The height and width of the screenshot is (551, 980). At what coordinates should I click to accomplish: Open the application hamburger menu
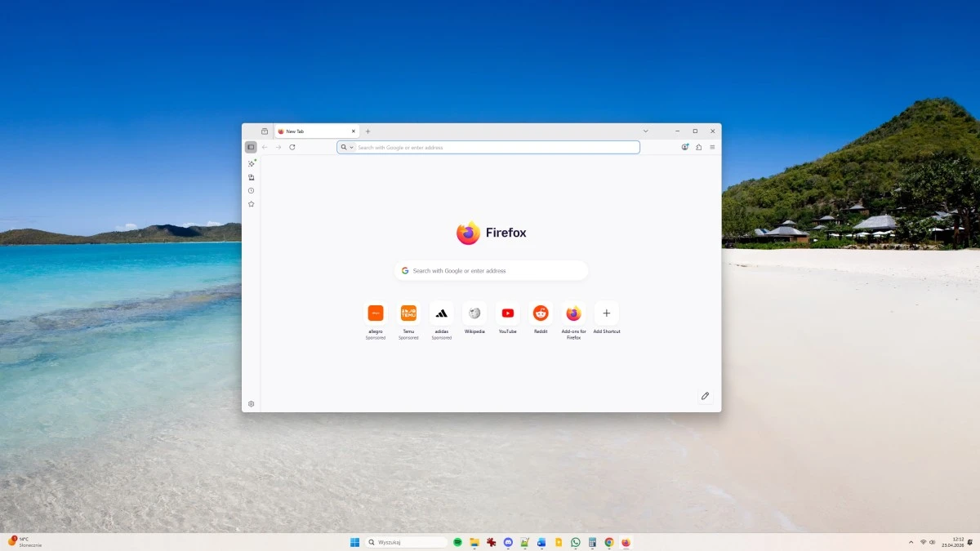712,147
